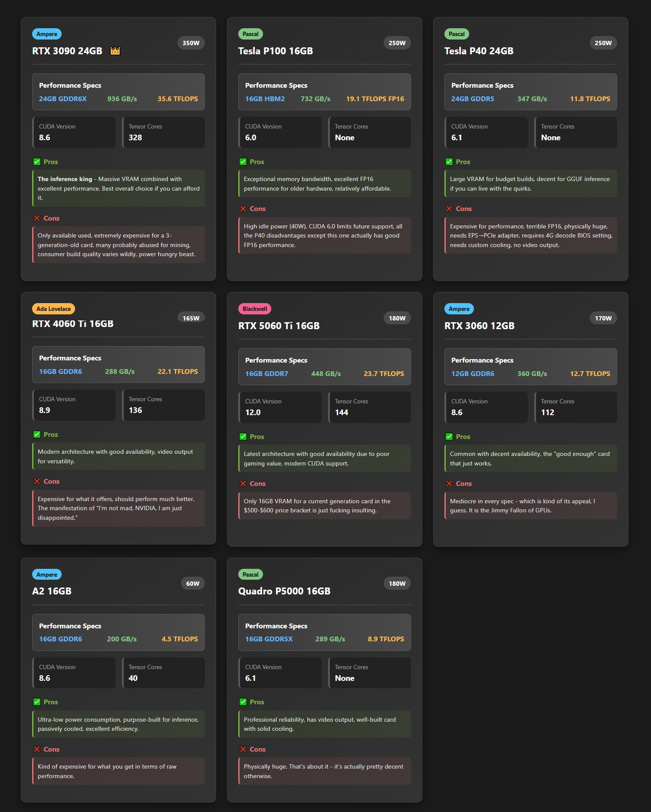The image size is (651, 812).
Task: Select the 250W badge on the Tesla P100 card
Action: coord(397,43)
